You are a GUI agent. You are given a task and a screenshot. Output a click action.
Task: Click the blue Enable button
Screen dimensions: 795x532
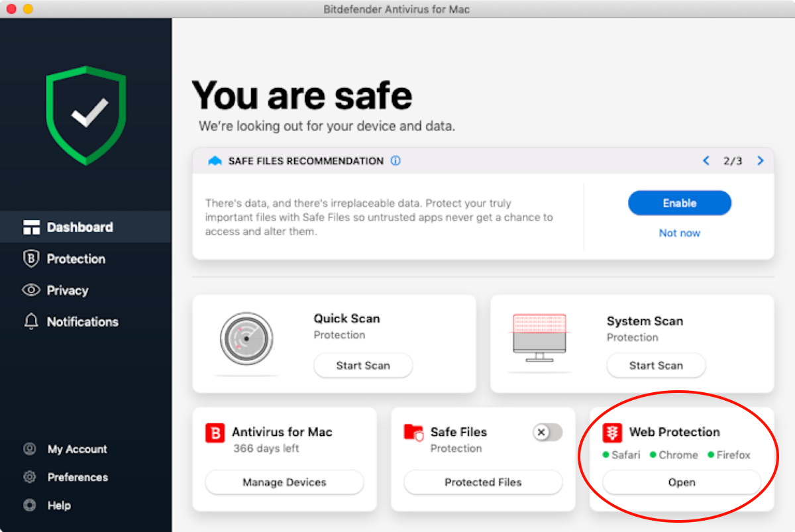(x=680, y=203)
